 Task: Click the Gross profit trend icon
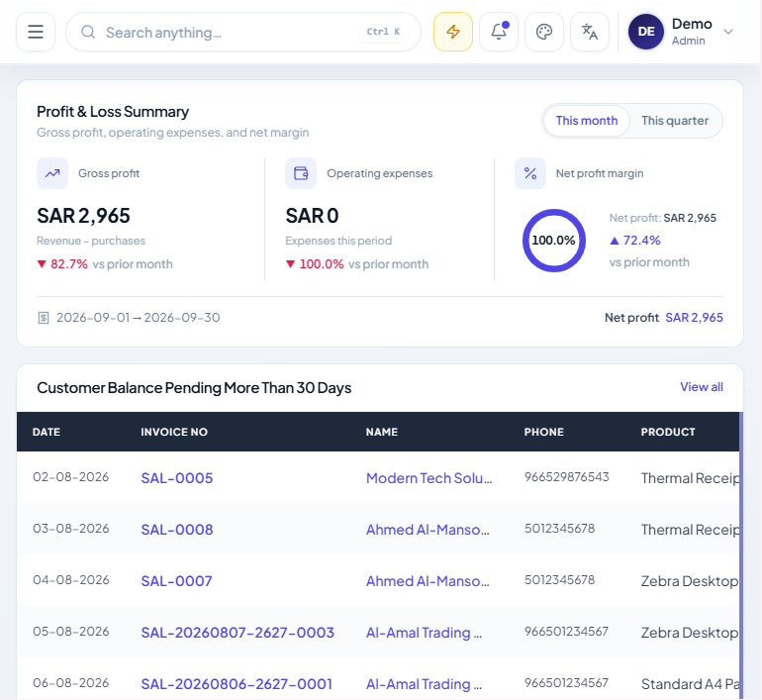click(x=52, y=173)
